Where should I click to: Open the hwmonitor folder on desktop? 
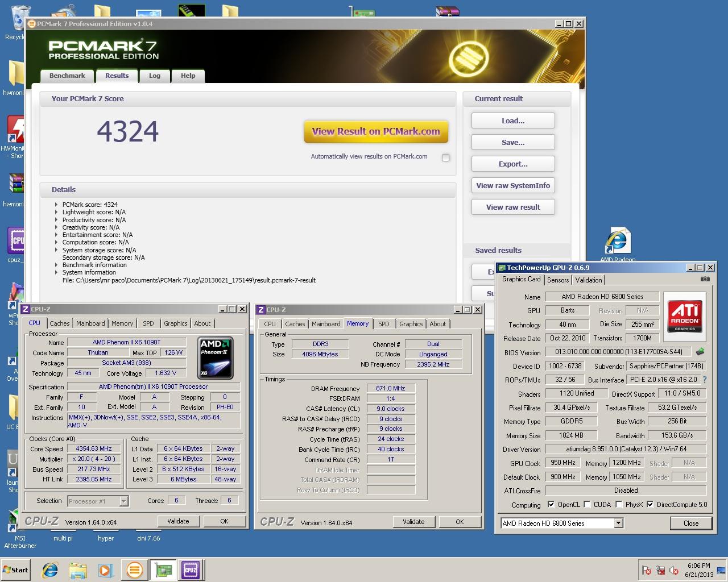tap(15, 78)
